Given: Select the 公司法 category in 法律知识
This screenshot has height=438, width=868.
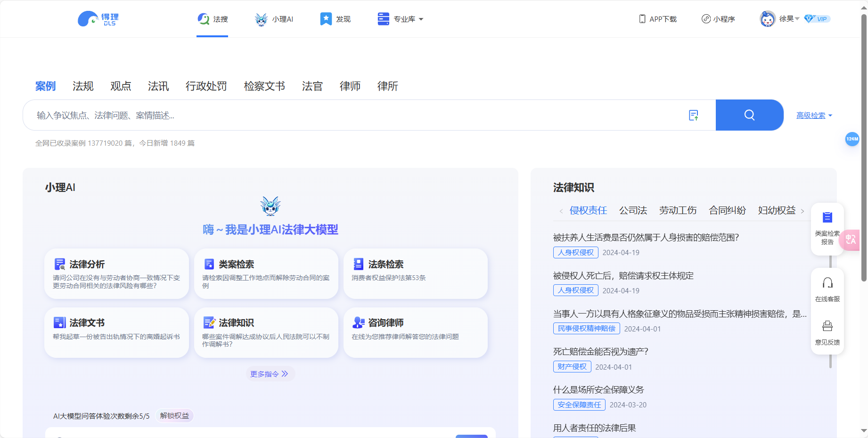Looking at the screenshot, I should 633,210.
